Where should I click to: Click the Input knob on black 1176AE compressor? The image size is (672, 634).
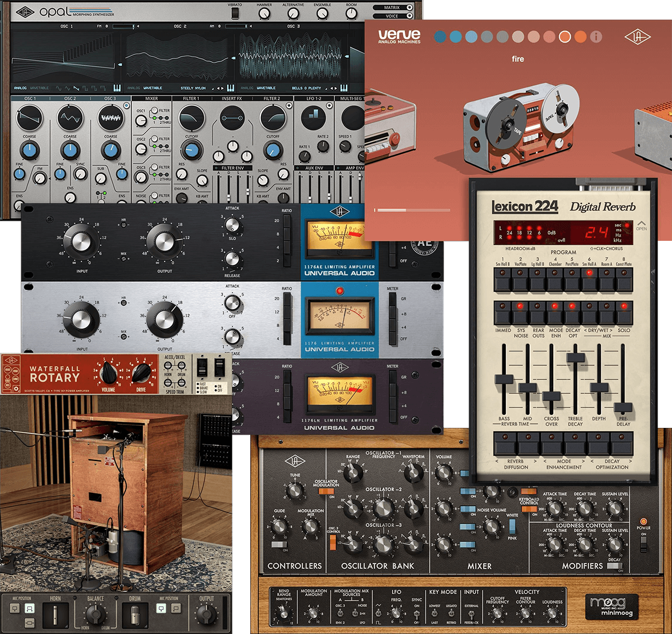82,242
